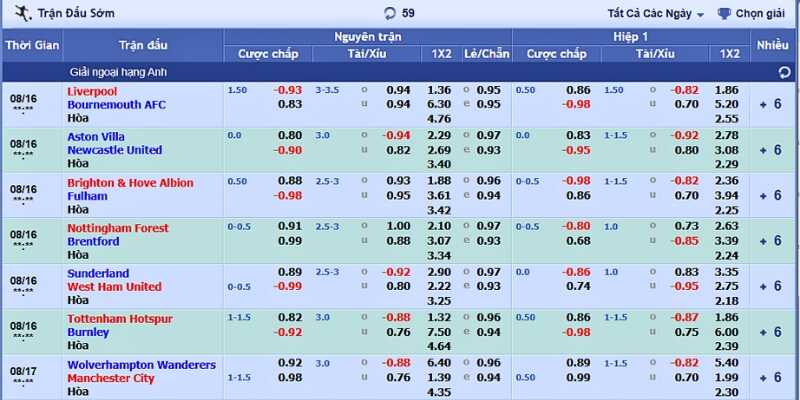Pick Wolverhampton first-half 1X2 odds 5.40
The width and height of the screenshot is (800, 400).
coord(727,363)
